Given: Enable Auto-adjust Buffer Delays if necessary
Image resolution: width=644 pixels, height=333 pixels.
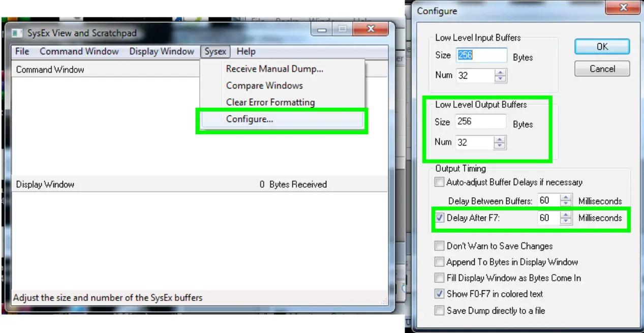Looking at the screenshot, I should point(439,182).
